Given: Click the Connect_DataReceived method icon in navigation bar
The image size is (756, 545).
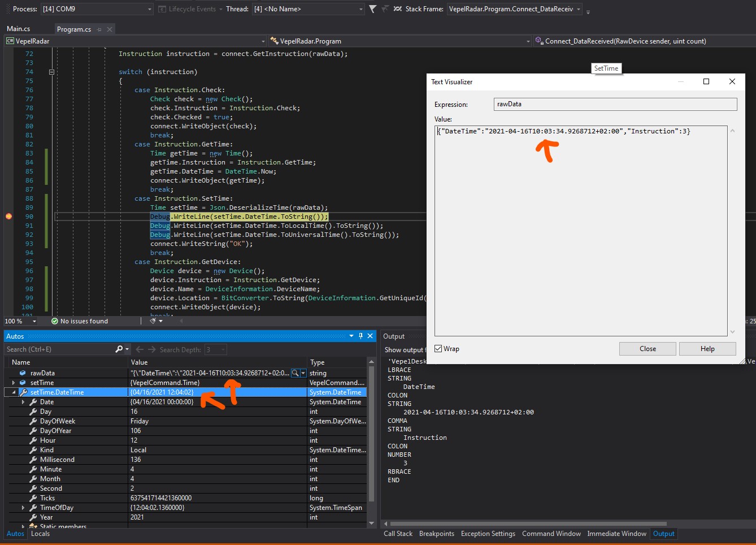Looking at the screenshot, I should [x=539, y=41].
